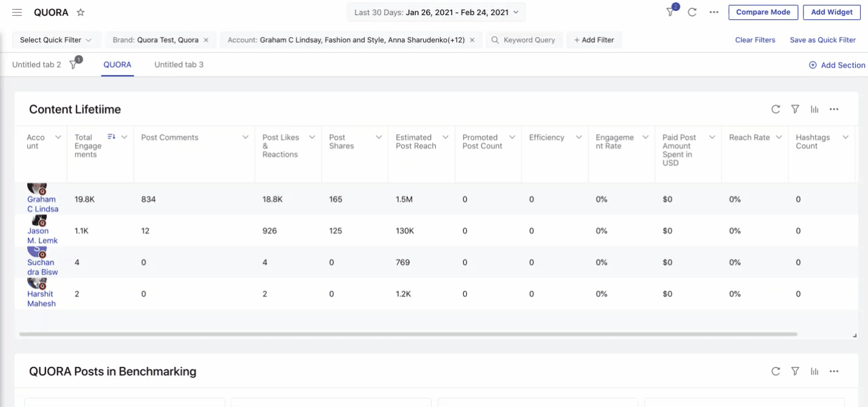Image resolution: width=868 pixels, height=407 pixels.
Task: Switch to Untitled tab 2
Action: [x=36, y=64]
